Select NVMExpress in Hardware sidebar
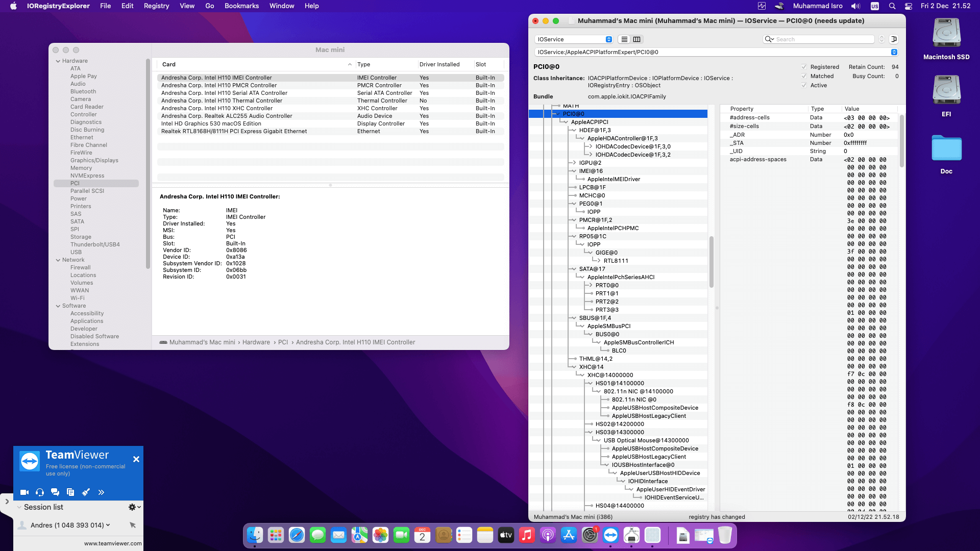Screen dimensions: 980x551 click(x=87, y=176)
